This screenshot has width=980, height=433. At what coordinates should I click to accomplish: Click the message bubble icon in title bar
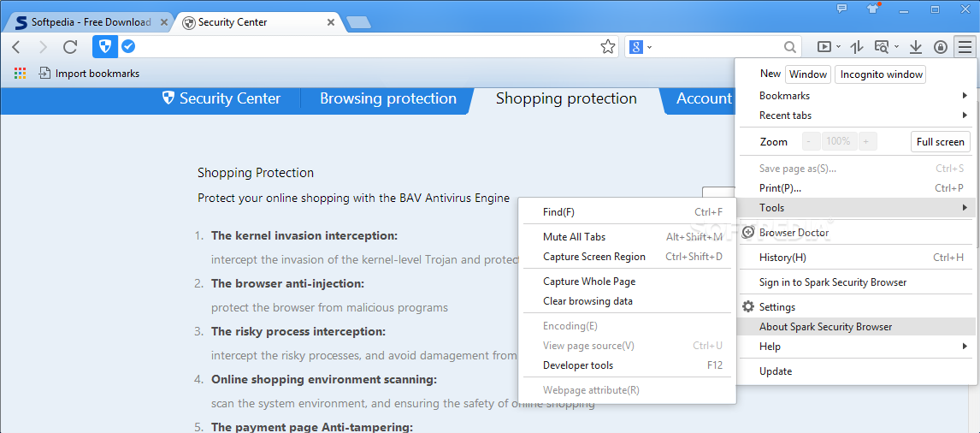coord(841,9)
